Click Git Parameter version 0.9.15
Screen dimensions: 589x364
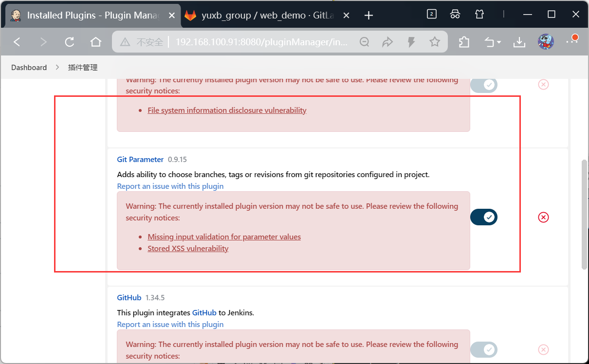[177, 160]
